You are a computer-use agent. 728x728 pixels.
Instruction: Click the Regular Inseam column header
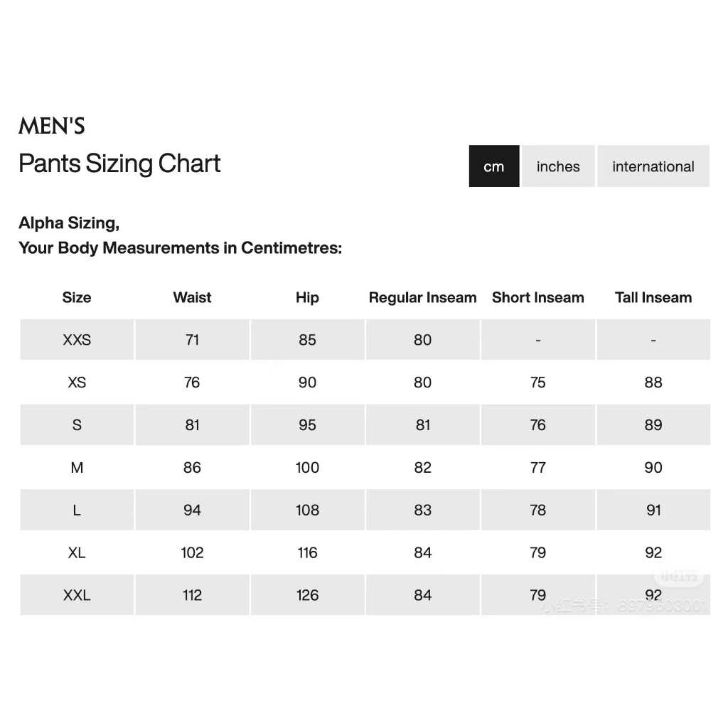tap(422, 297)
